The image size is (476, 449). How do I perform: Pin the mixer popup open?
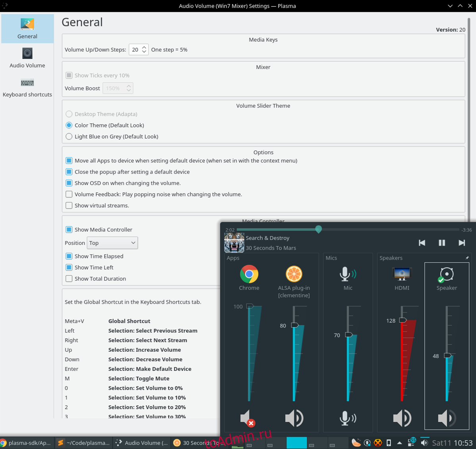[467, 258]
